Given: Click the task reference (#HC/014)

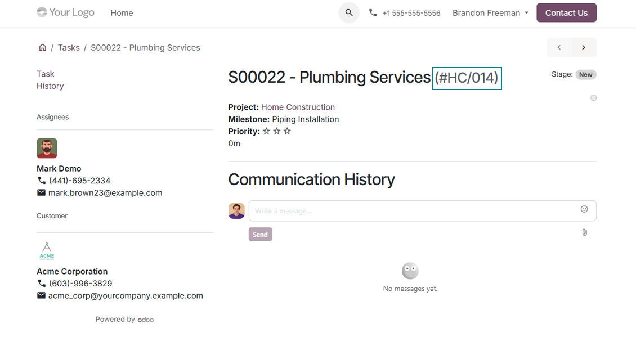Looking at the screenshot, I should (x=467, y=78).
